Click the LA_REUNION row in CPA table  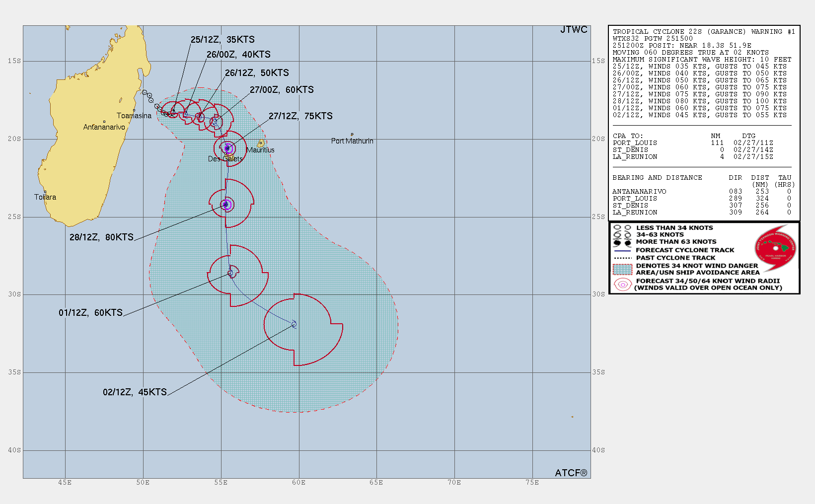[x=693, y=157]
